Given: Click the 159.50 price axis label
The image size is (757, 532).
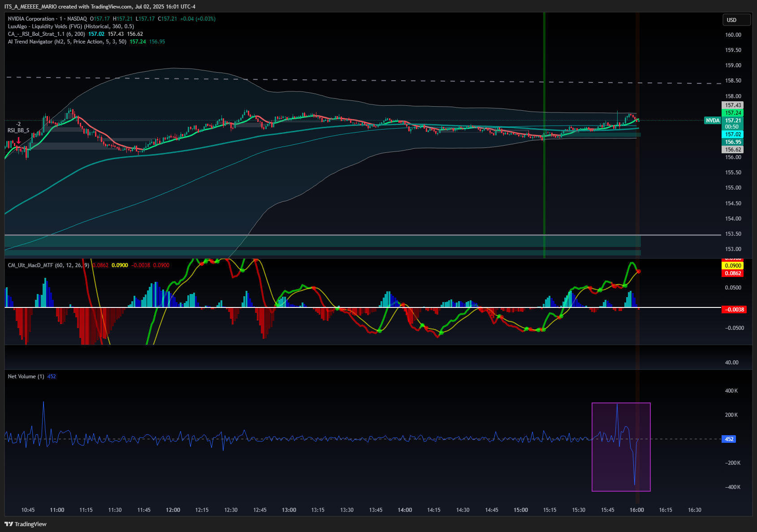Looking at the screenshot, I should tap(733, 50).
